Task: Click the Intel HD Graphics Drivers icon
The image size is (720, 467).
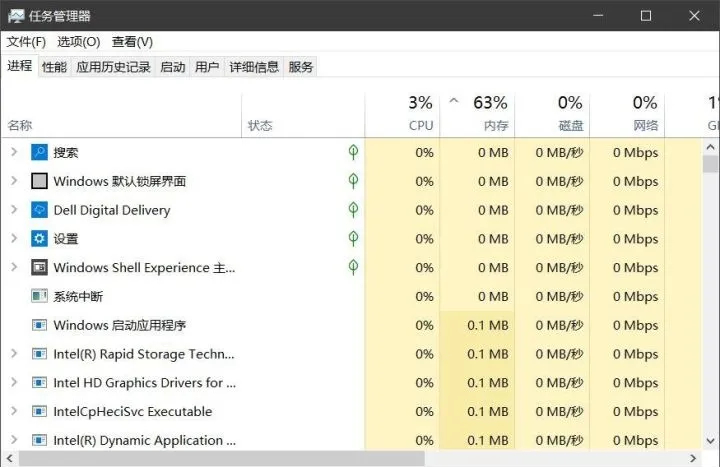Action: coord(39,383)
